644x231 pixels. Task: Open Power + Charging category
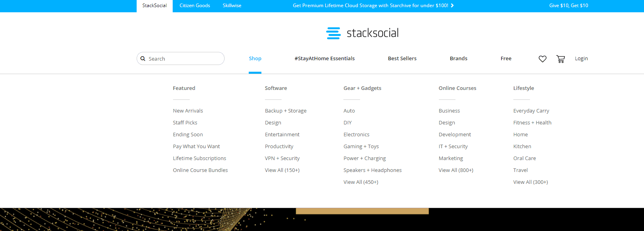click(364, 158)
